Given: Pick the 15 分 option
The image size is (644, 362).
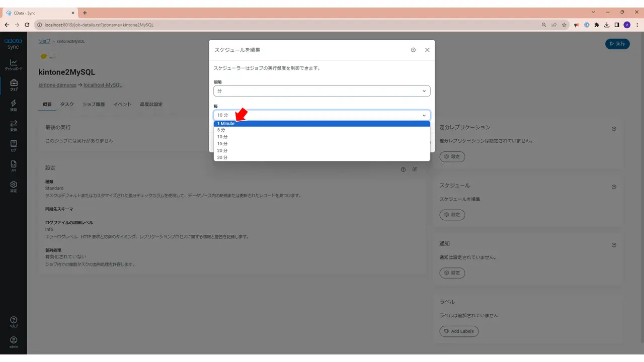Looking at the screenshot, I should click(x=322, y=144).
